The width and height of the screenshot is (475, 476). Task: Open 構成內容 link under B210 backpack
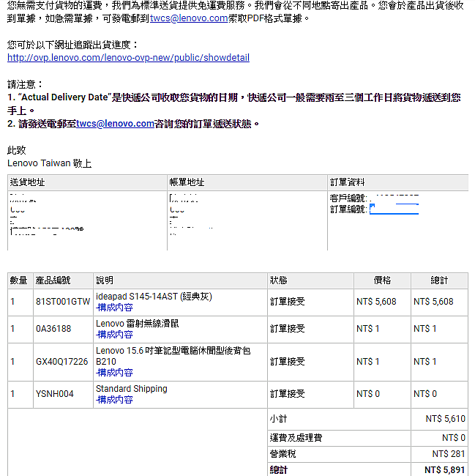114,373
